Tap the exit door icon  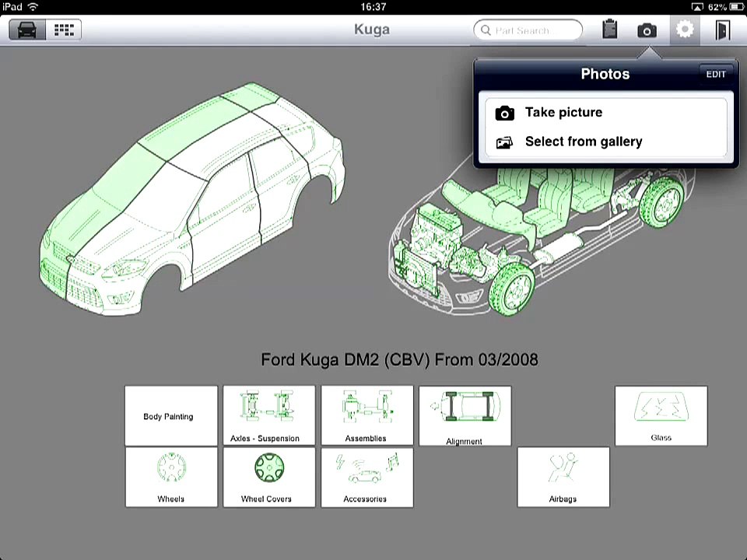pos(722,30)
